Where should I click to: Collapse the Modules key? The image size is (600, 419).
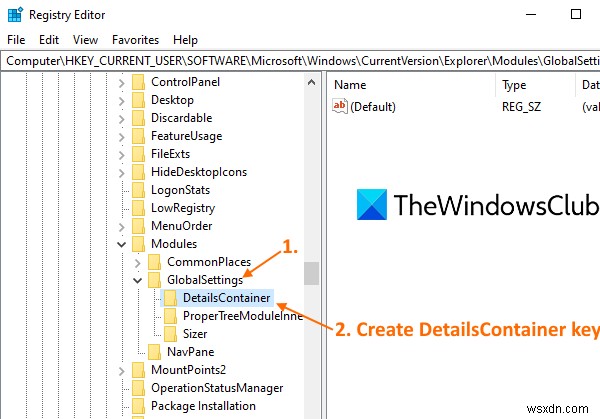121,244
